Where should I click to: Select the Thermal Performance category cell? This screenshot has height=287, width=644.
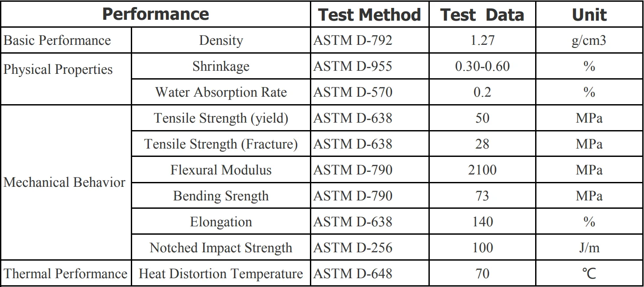(x=65, y=274)
